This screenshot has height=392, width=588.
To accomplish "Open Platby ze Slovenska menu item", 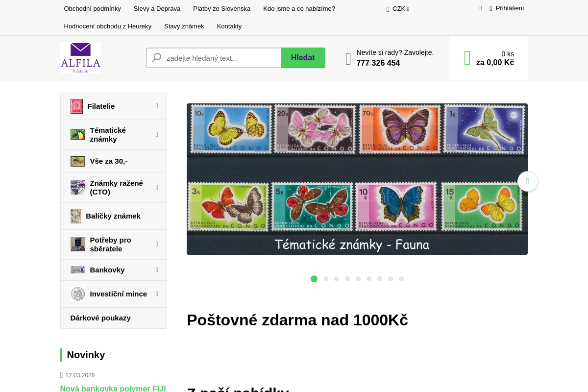I will click(x=221, y=9).
